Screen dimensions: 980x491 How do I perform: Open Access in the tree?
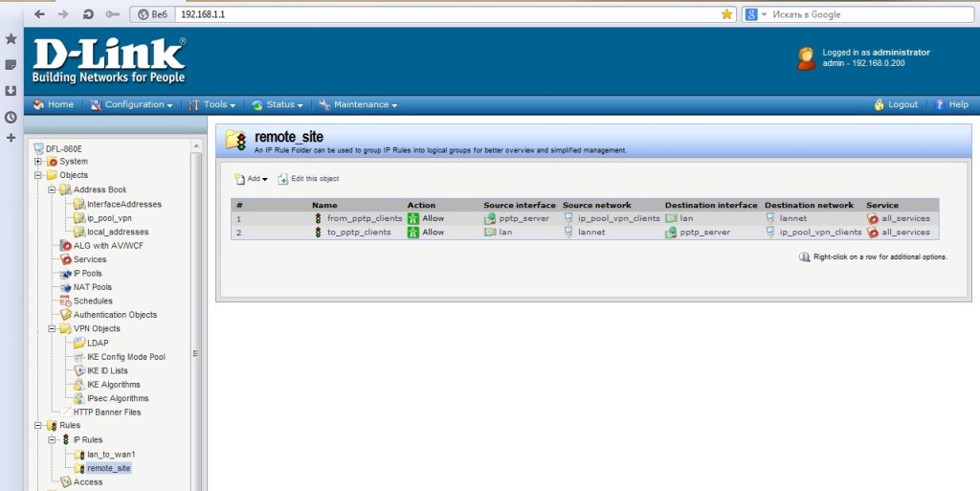[87, 481]
